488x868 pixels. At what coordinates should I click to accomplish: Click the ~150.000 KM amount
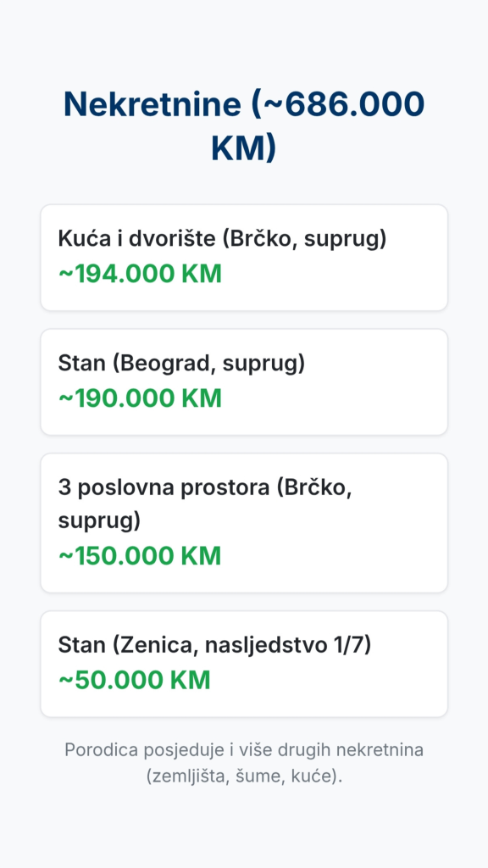(140, 556)
